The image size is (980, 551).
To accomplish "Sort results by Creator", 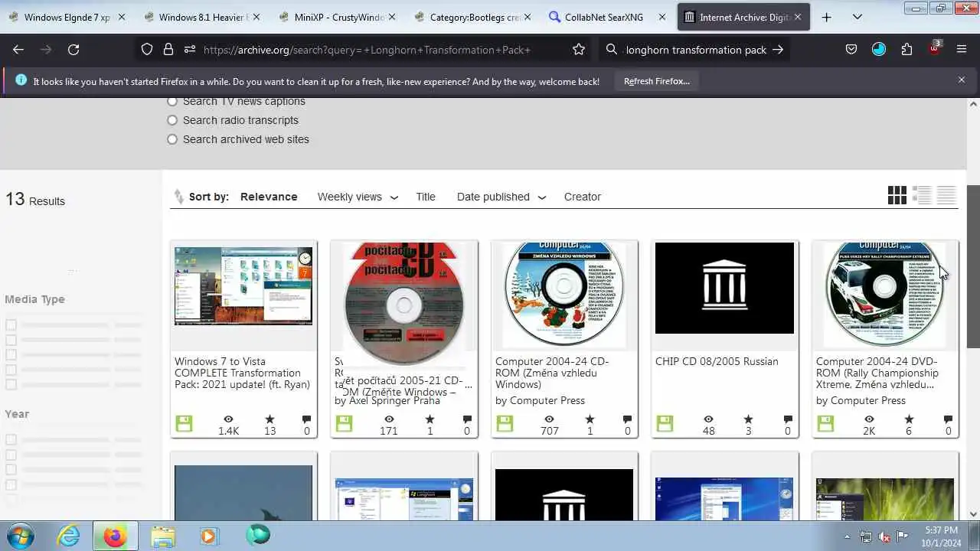I will [583, 197].
